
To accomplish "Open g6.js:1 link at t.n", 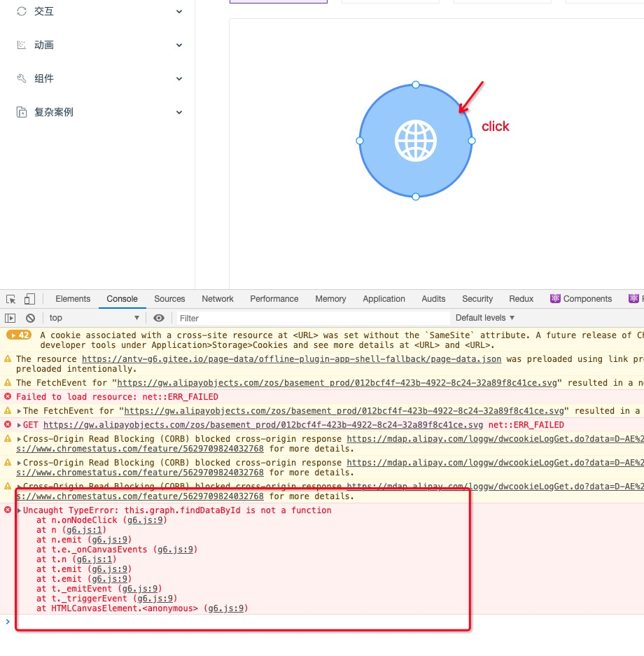I will click(94, 559).
